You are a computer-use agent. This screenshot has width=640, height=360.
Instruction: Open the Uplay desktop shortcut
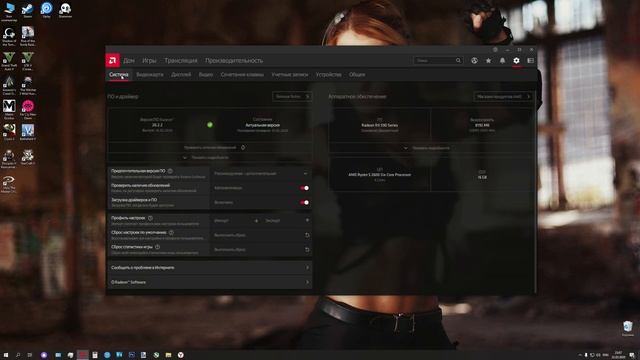47,10
